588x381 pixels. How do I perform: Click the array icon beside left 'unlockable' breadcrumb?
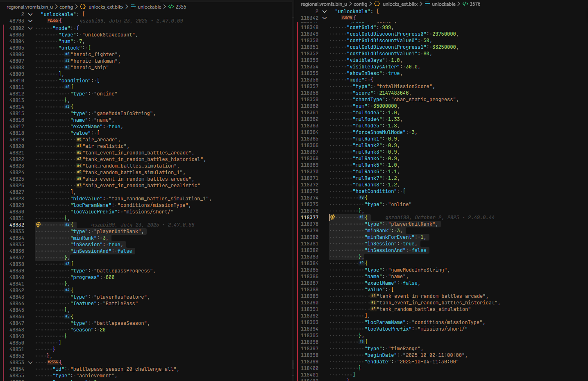pyautogui.click(x=133, y=7)
